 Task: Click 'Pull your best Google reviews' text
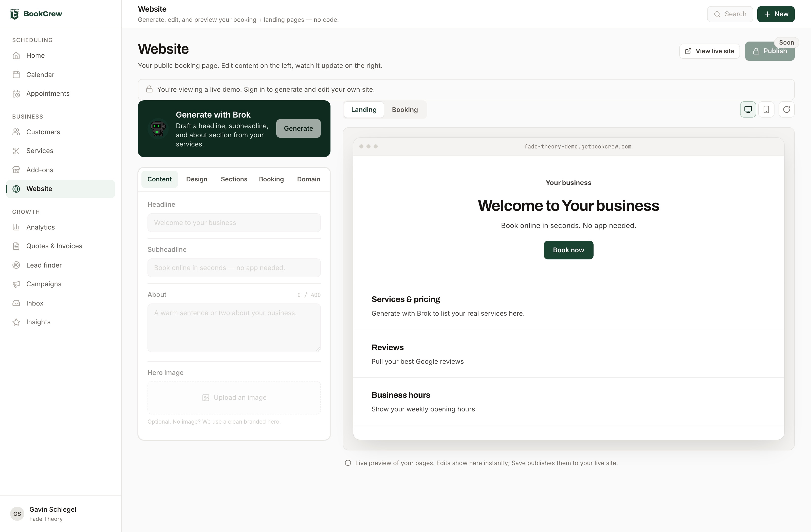[417, 361]
